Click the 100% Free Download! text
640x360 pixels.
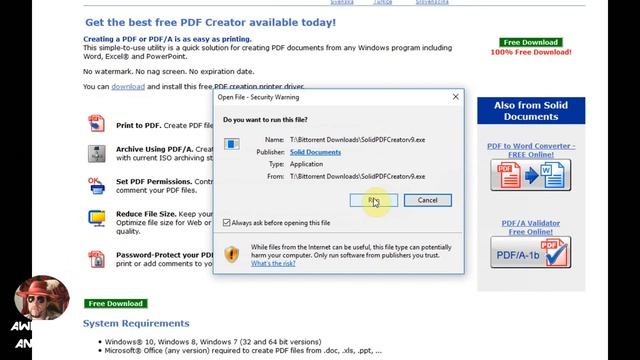click(x=531, y=52)
